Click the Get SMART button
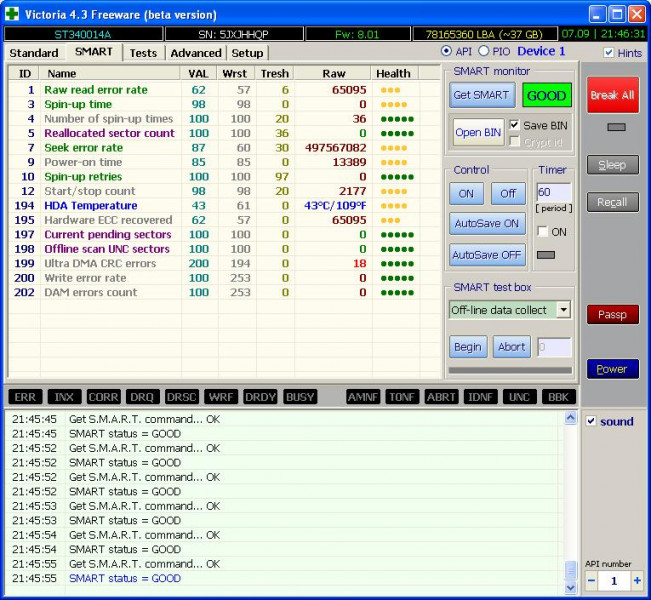651x600 pixels. click(x=482, y=95)
